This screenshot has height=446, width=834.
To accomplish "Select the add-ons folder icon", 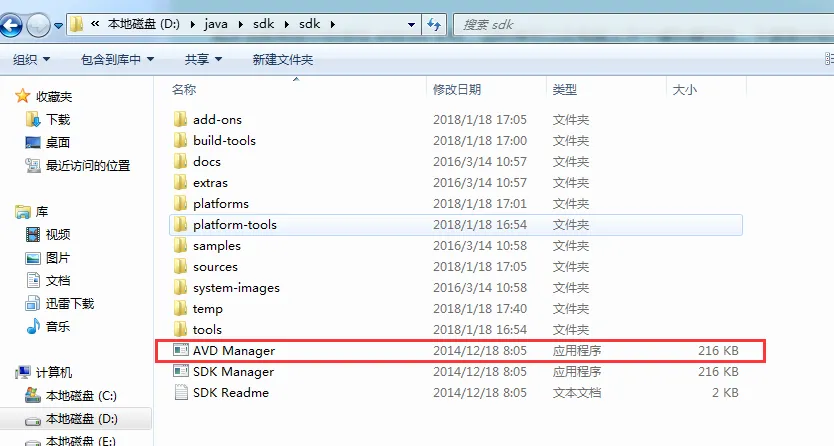I will click(x=180, y=119).
